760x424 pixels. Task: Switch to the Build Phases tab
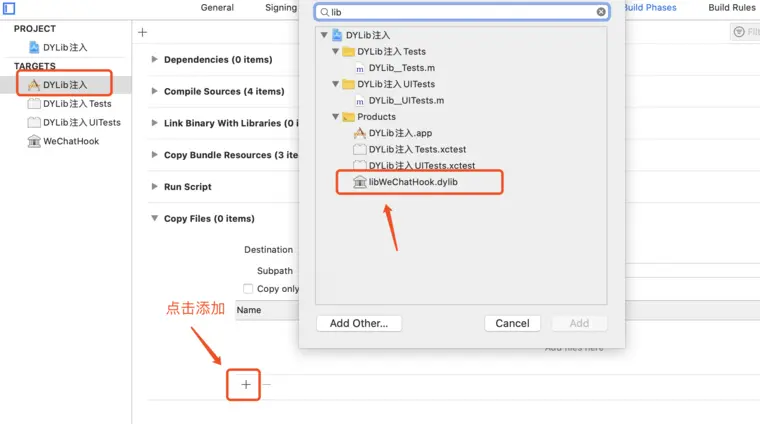650,8
